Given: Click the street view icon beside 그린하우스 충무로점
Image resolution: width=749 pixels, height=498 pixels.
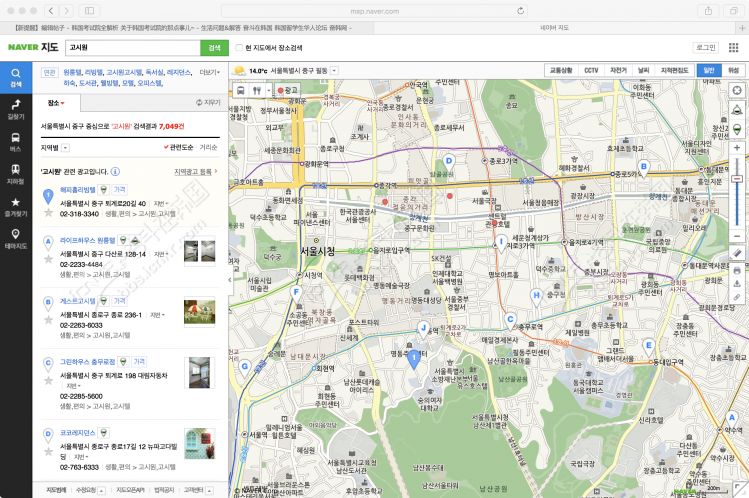Looking at the screenshot, I should tap(123, 361).
